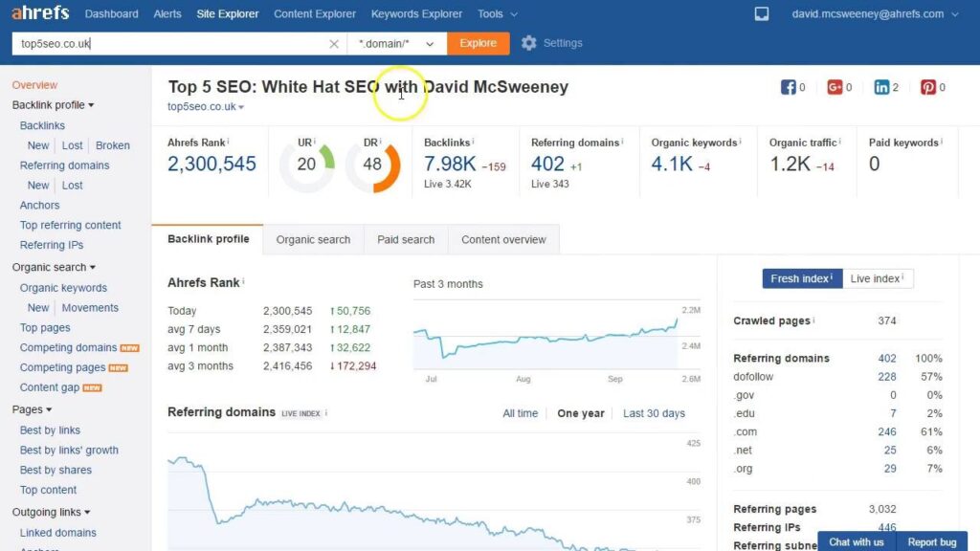Open Broken backlinks in sidebar

[x=113, y=145]
